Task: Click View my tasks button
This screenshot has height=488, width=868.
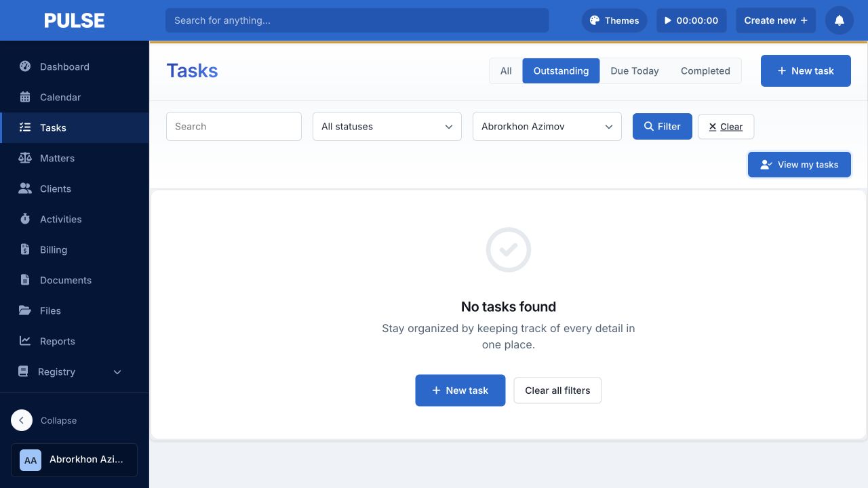Action: tap(800, 165)
